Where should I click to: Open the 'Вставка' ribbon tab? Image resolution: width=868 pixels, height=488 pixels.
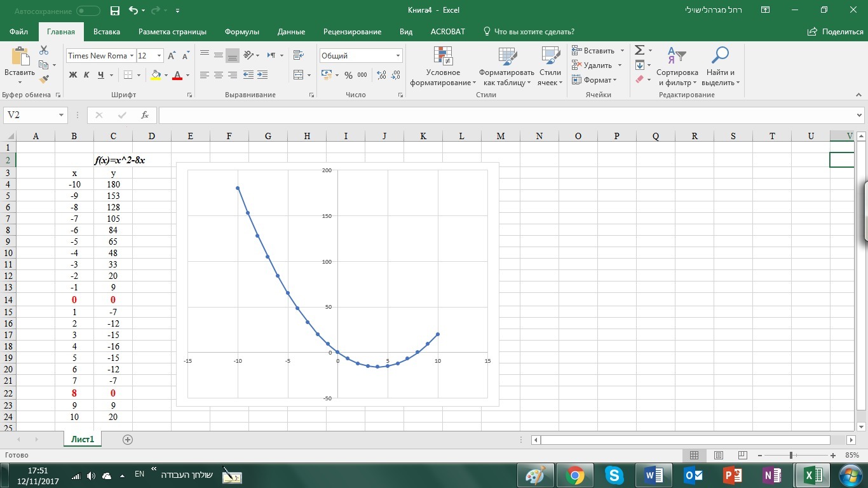(106, 32)
